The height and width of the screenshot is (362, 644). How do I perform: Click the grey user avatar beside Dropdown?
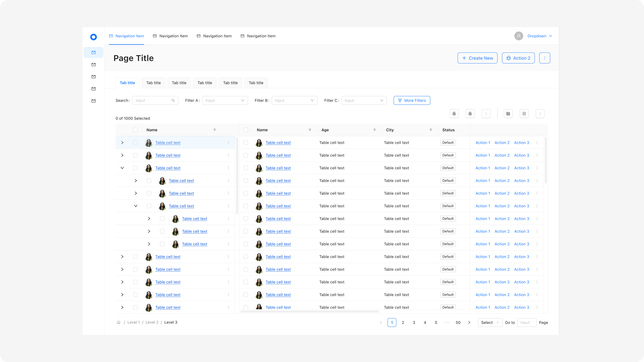[x=519, y=36]
